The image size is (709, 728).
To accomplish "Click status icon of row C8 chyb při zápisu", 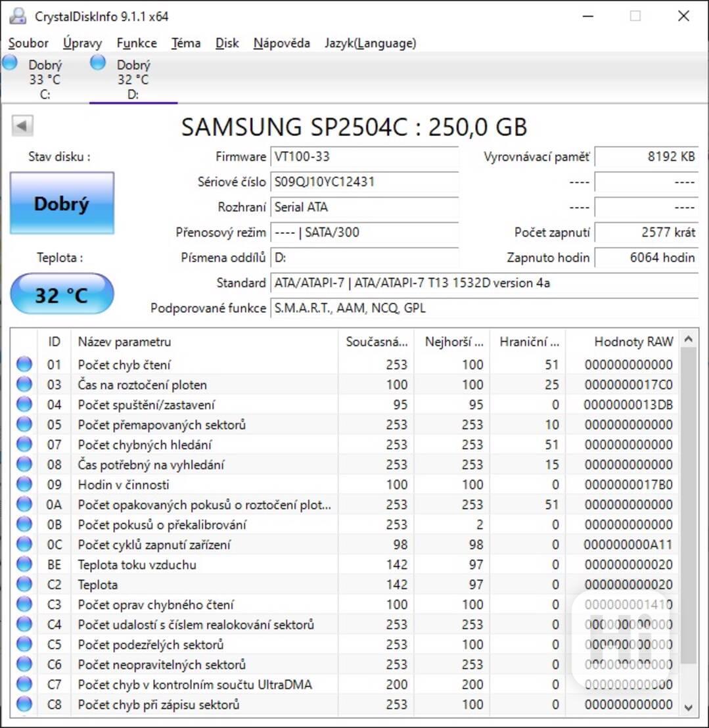I will [24, 704].
